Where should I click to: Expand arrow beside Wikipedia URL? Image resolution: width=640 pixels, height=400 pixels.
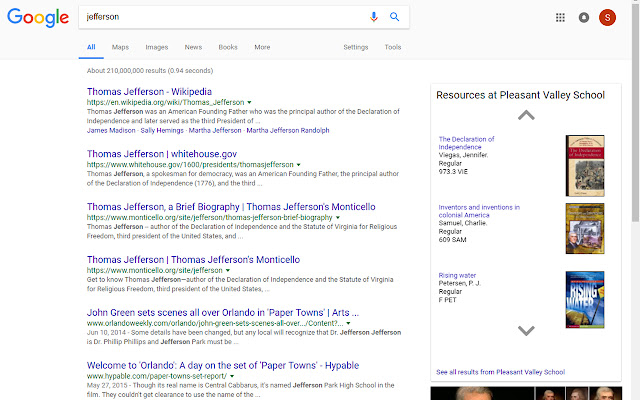[249, 102]
